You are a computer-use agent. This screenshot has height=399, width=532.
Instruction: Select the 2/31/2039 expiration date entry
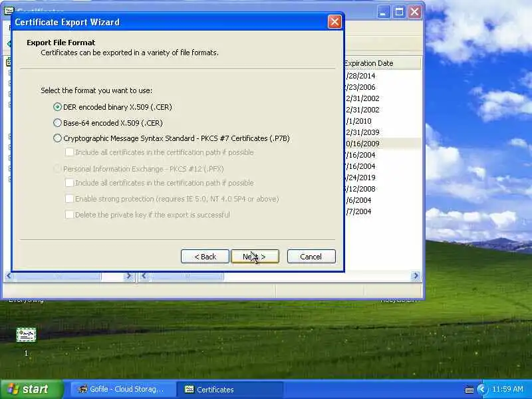click(362, 132)
